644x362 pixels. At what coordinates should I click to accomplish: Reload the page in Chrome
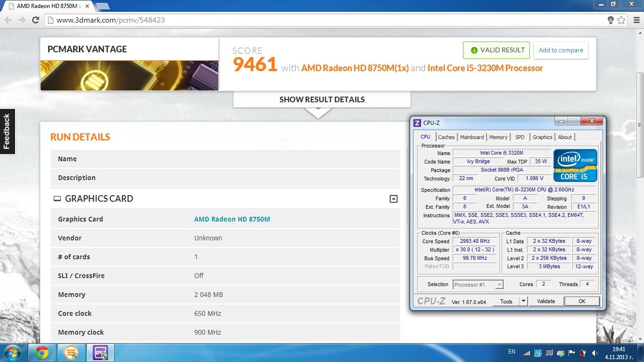pos(35,20)
